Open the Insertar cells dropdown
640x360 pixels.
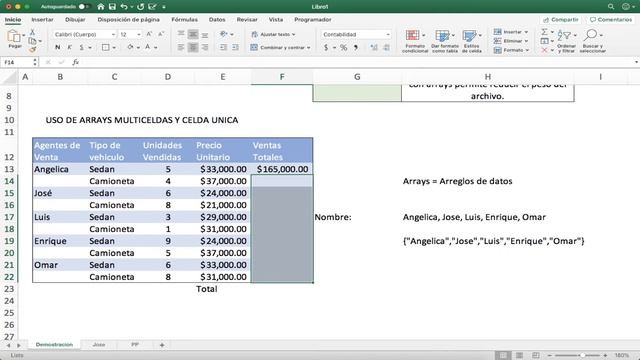tap(511, 32)
